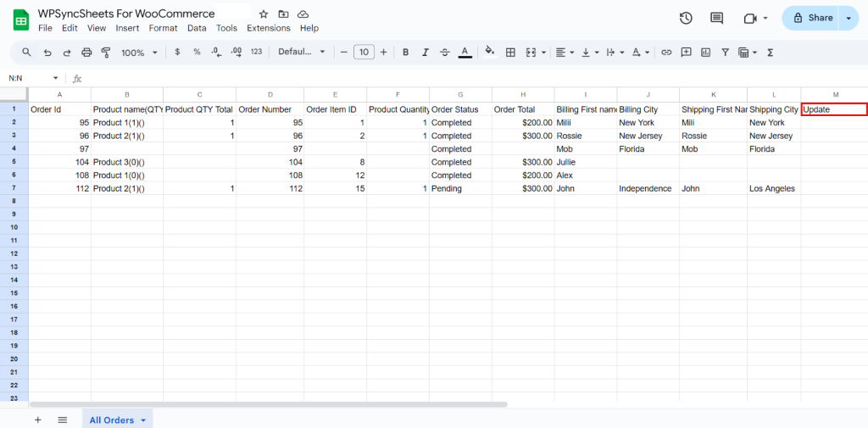Add a new sheet
The width and height of the screenshot is (868, 428).
pos(37,420)
